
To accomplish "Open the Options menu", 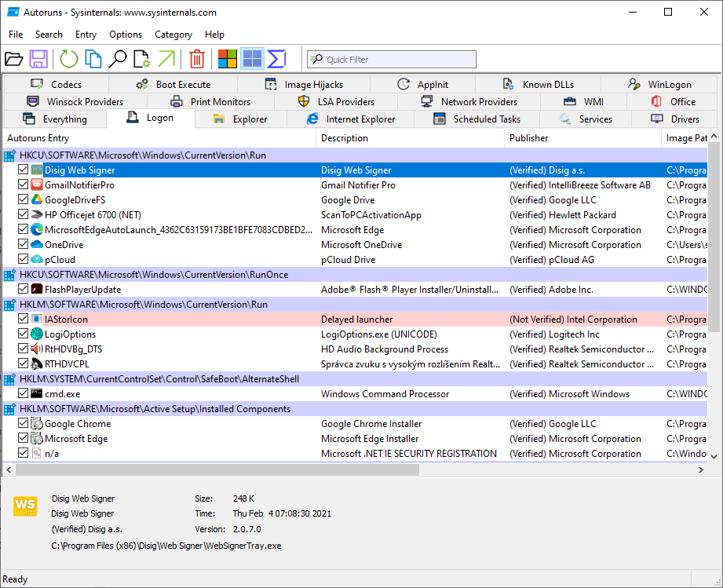I will pyautogui.click(x=126, y=34).
